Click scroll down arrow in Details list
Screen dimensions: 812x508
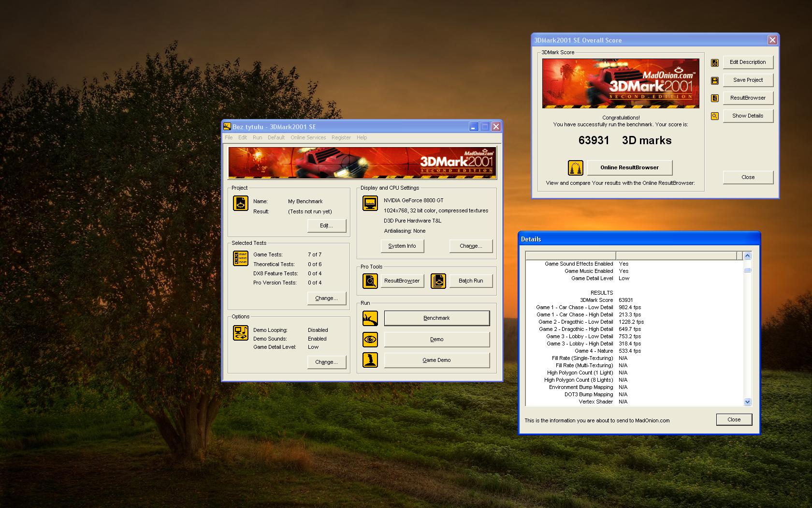748,402
